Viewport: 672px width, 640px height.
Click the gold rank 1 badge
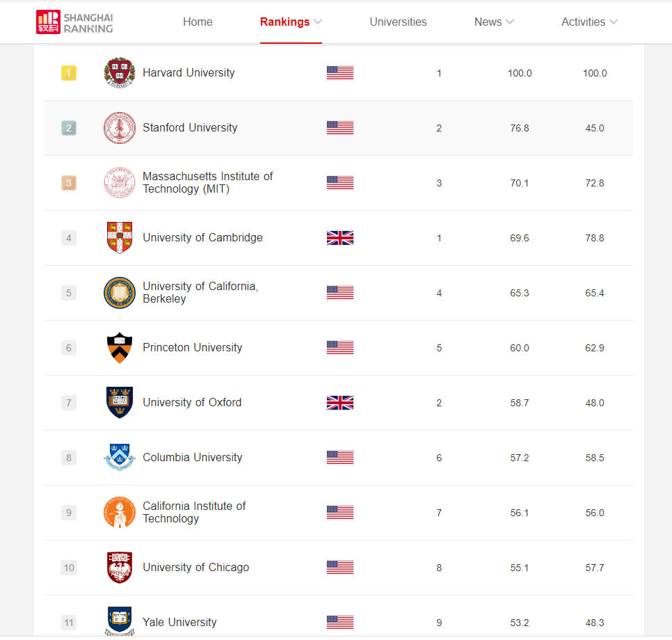[x=68, y=73]
